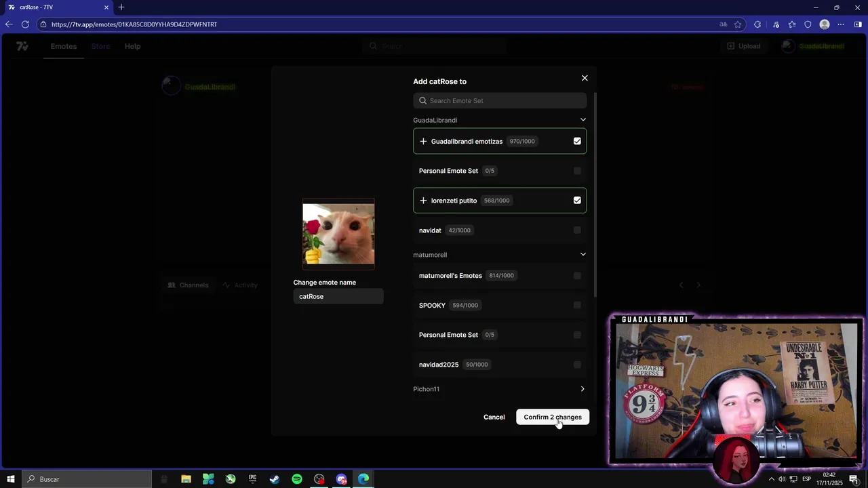Close the Add catRose dialog with the X
This screenshot has width=868, height=488.
click(x=585, y=78)
